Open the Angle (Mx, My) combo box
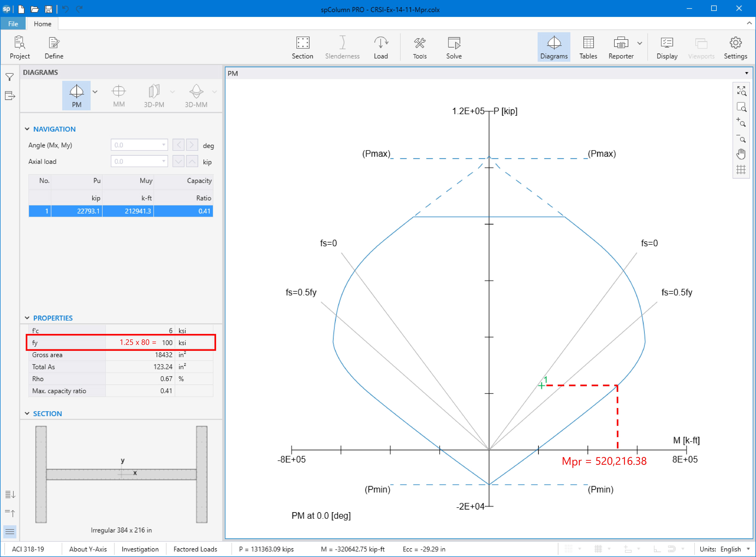756x557 pixels. 139,145
